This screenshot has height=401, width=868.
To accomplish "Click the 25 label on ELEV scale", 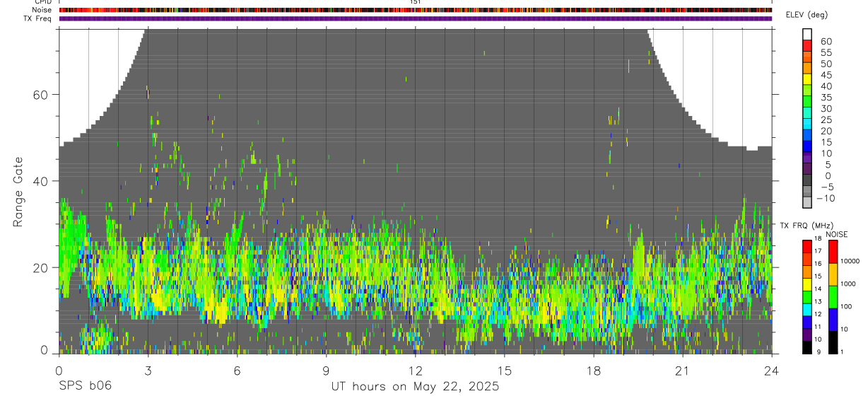I will [826, 120].
